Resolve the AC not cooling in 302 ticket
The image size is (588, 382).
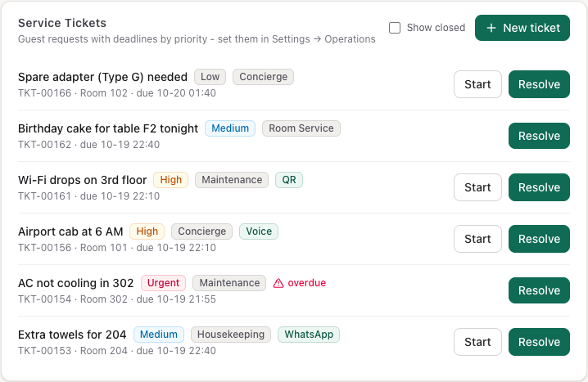point(539,290)
